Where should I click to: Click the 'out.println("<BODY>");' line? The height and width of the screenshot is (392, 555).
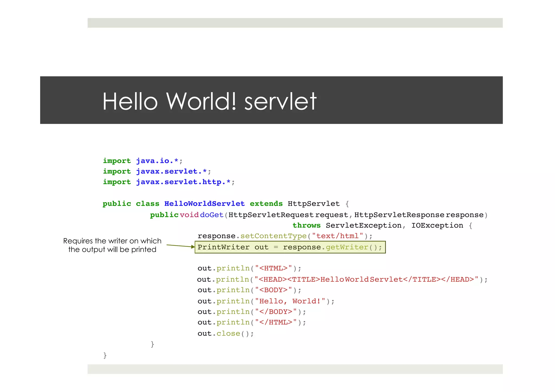coord(249,290)
